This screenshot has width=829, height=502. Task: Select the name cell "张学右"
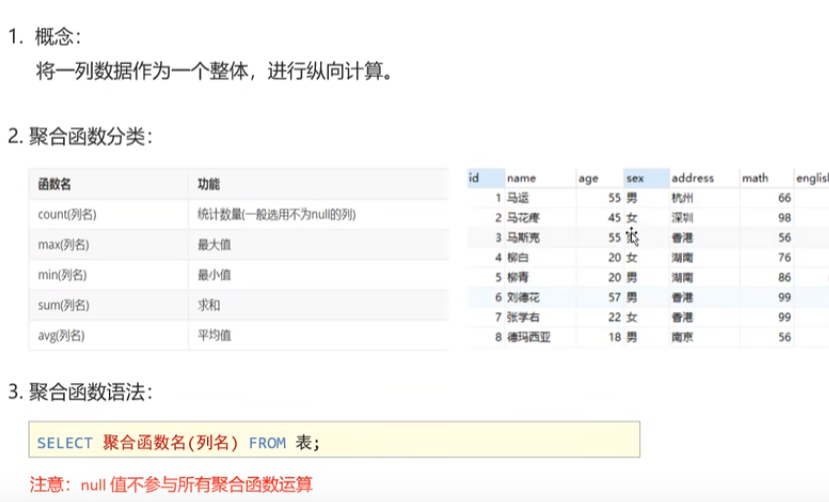tap(523, 317)
